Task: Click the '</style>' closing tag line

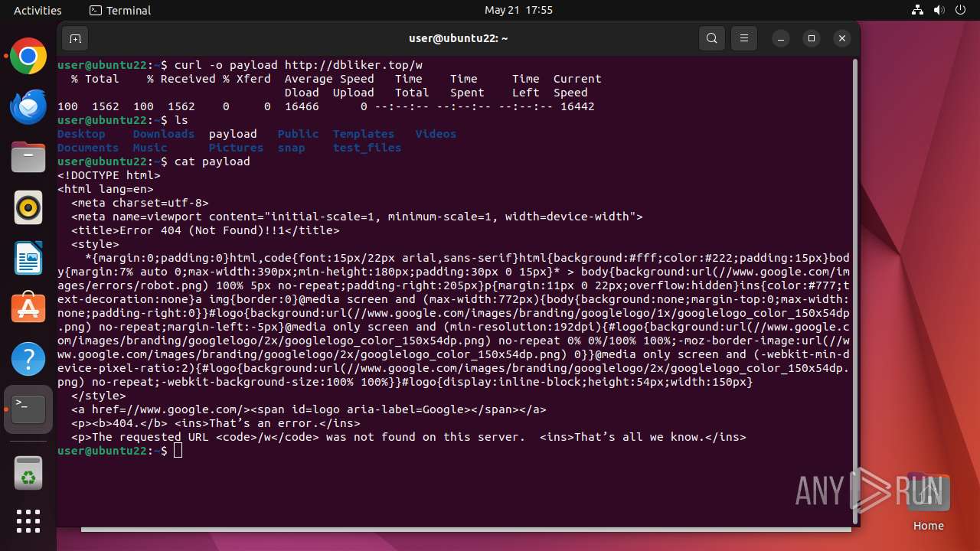Action: (99, 396)
